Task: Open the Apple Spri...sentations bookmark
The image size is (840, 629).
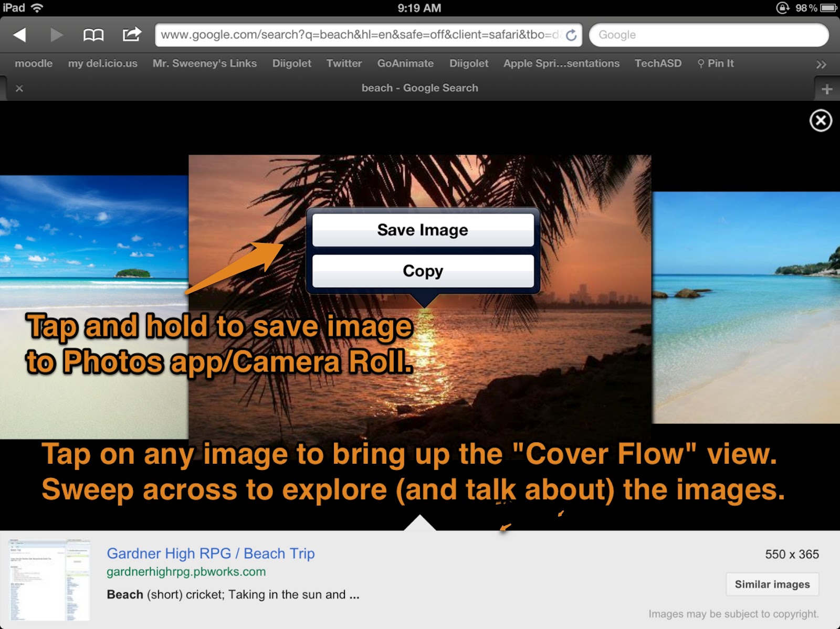Action: 561,63
